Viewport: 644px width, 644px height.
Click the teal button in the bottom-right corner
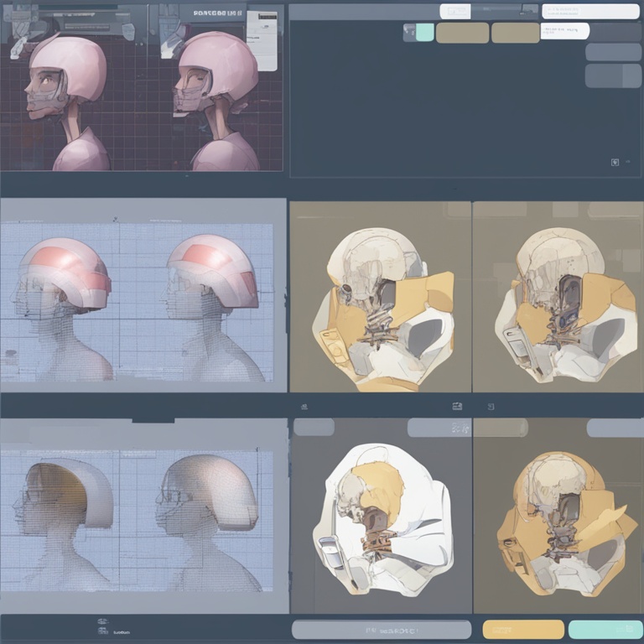click(x=605, y=630)
